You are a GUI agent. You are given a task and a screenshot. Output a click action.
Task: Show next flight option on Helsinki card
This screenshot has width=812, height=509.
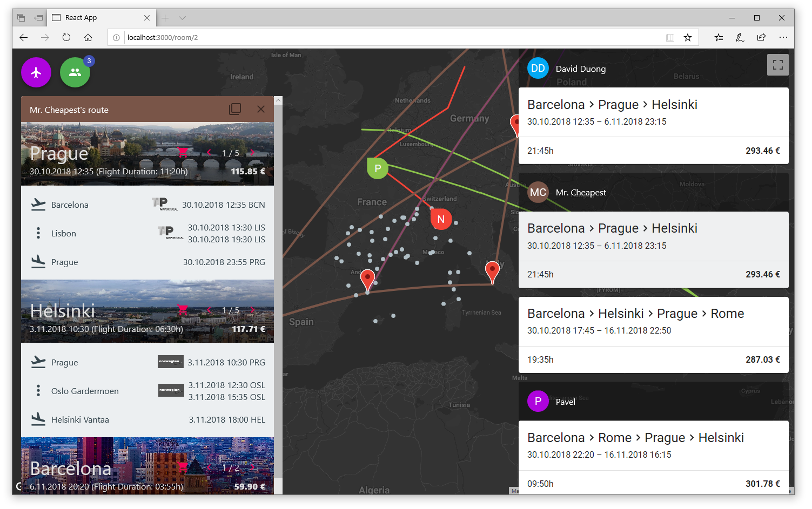pos(252,310)
